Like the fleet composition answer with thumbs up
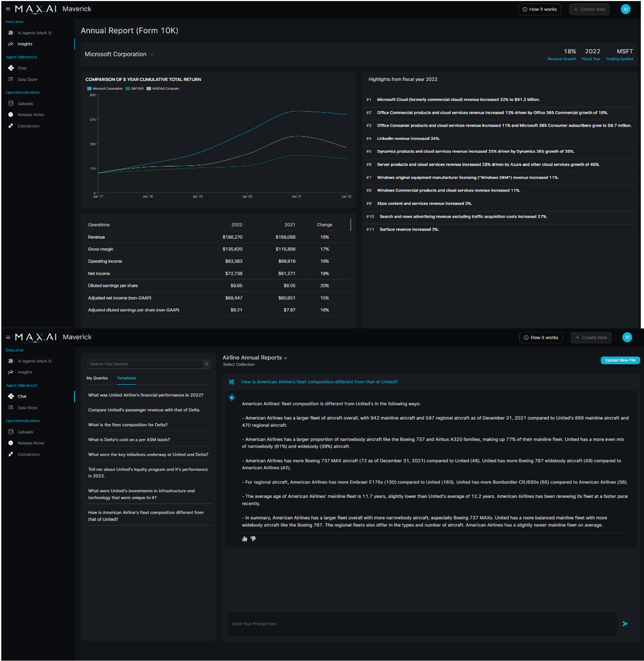This screenshot has width=644, height=661. click(x=245, y=539)
